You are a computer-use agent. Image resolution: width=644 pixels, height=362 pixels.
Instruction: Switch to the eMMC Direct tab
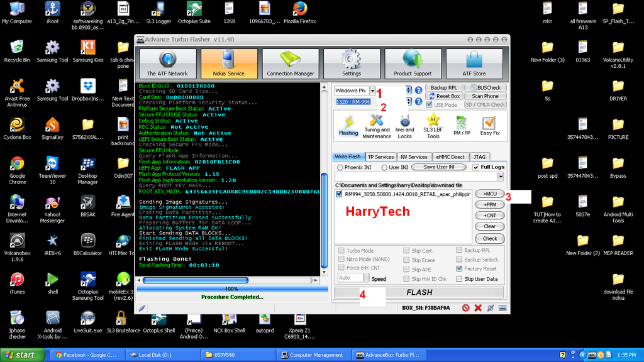450,157
